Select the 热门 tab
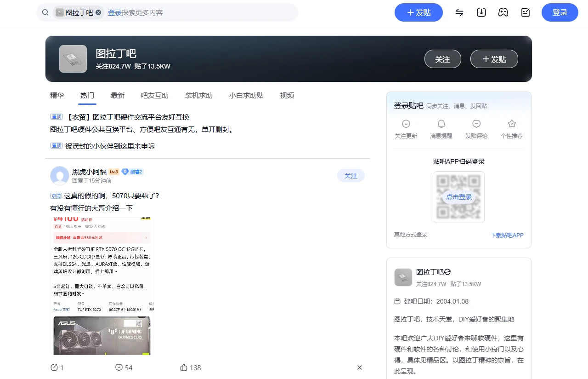 coord(87,96)
